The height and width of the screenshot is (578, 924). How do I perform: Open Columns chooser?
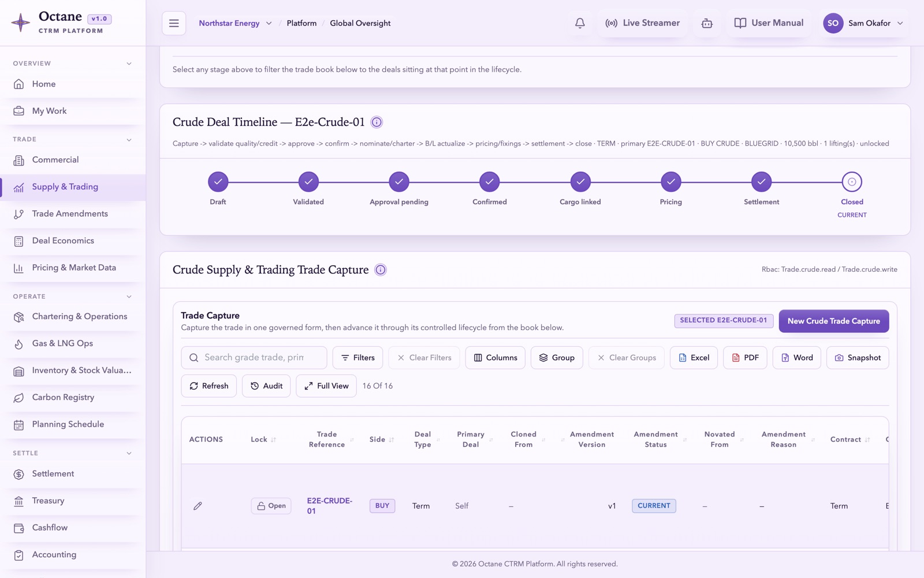coord(495,358)
